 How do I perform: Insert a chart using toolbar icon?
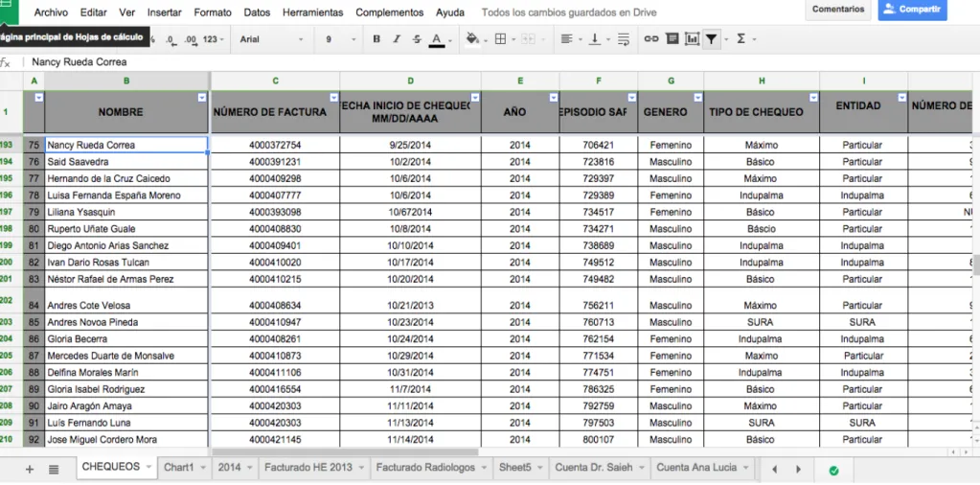coord(692,38)
